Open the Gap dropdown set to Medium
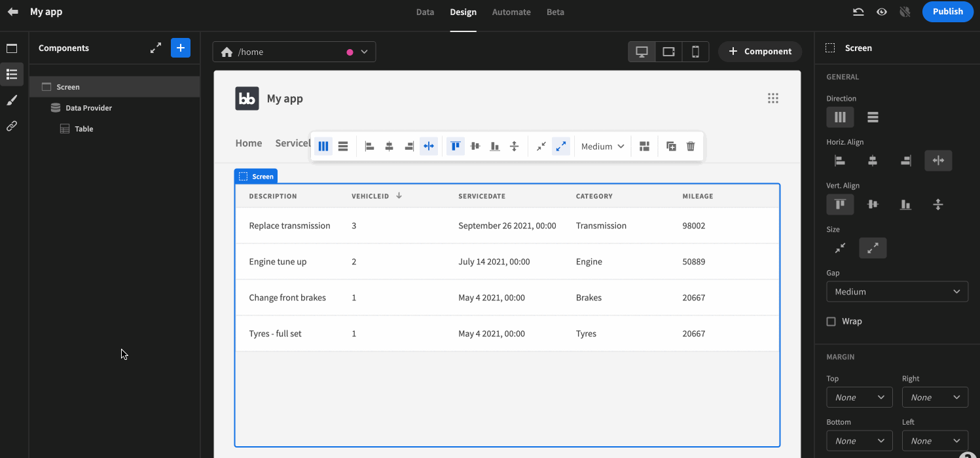980x458 pixels. pyautogui.click(x=897, y=292)
